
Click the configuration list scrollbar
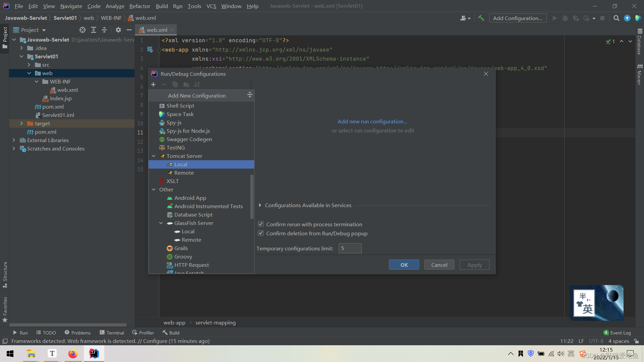[252, 196]
